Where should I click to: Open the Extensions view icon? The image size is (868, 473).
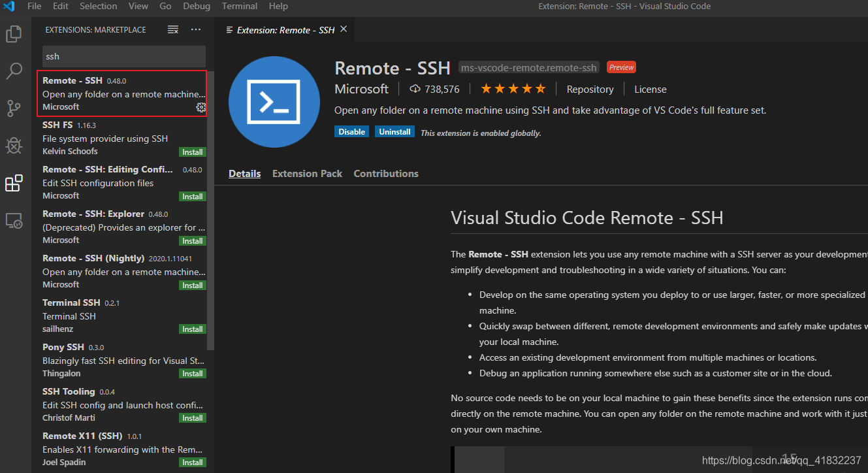14,184
